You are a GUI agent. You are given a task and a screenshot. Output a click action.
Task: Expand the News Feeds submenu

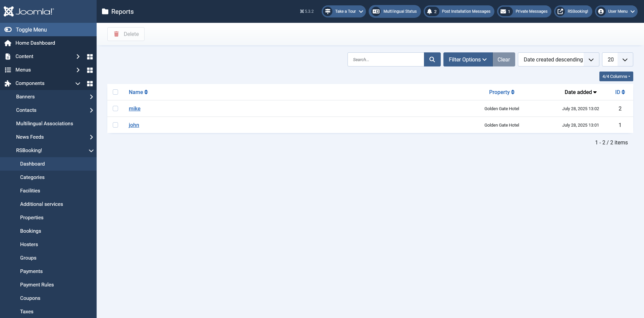pyautogui.click(x=91, y=137)
